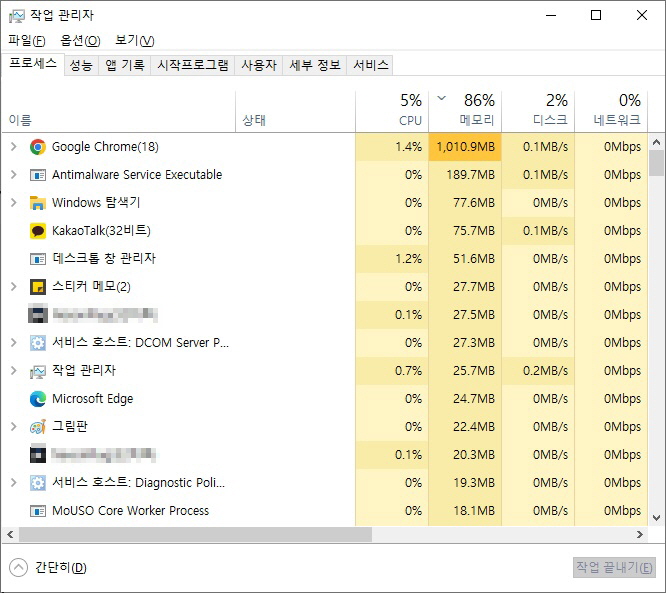The width and height of the screenshot is (666, 593).
Task: Expand 서비스 호스트: DCOM Server group
Action: (14, 343)
